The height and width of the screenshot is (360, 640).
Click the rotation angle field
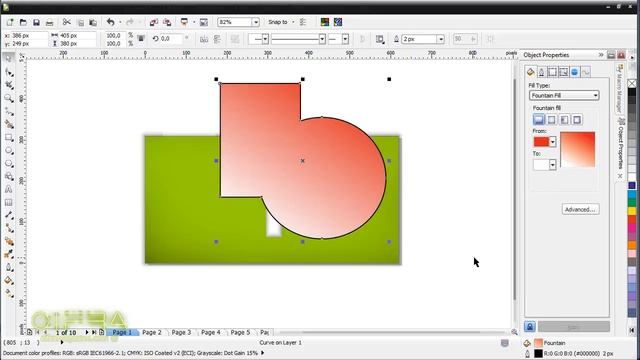[x=171, y=39]
